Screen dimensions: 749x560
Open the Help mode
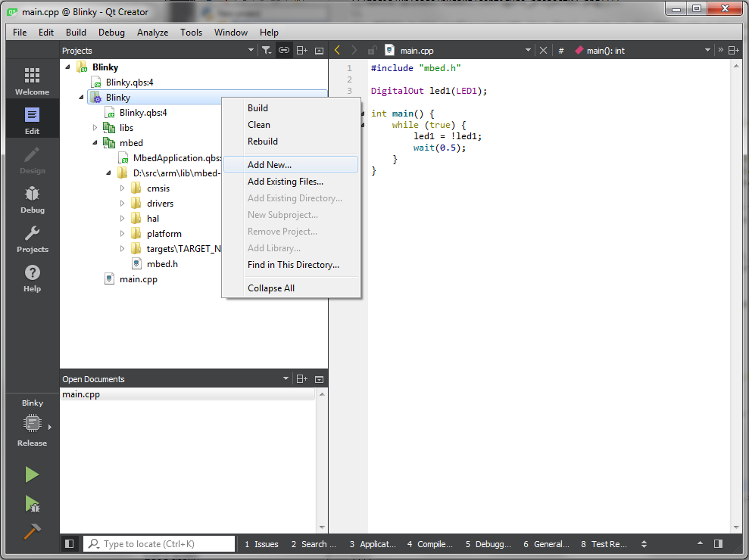(32, 278)
